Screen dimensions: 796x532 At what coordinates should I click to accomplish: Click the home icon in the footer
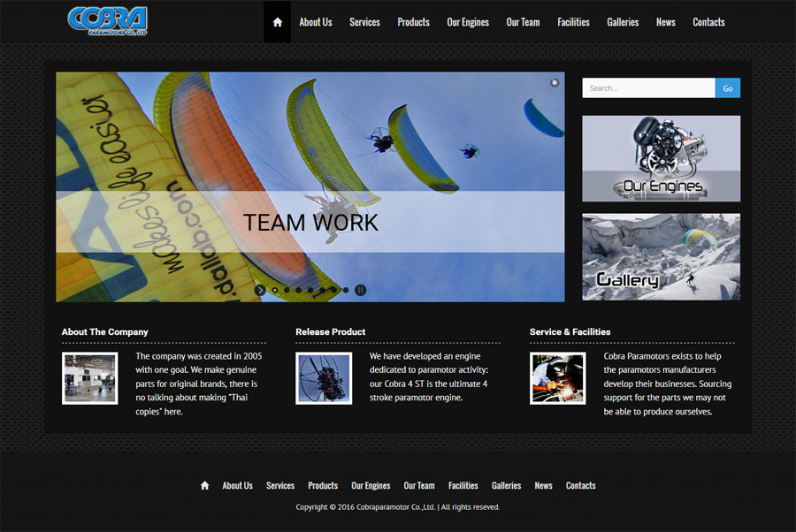pyautogui.click(x=204, y=485)
